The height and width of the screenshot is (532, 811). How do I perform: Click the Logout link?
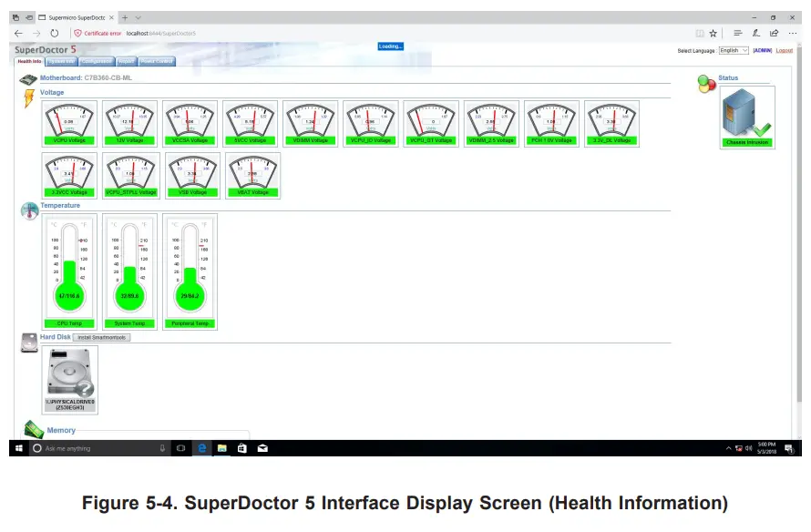[x=784, y=51]
